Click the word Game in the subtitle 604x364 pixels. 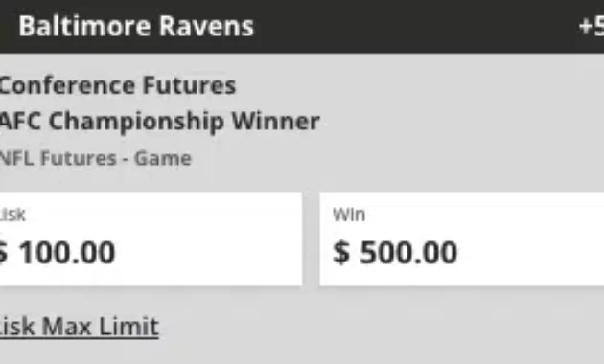pyautogui.click(x=163, y=158)
